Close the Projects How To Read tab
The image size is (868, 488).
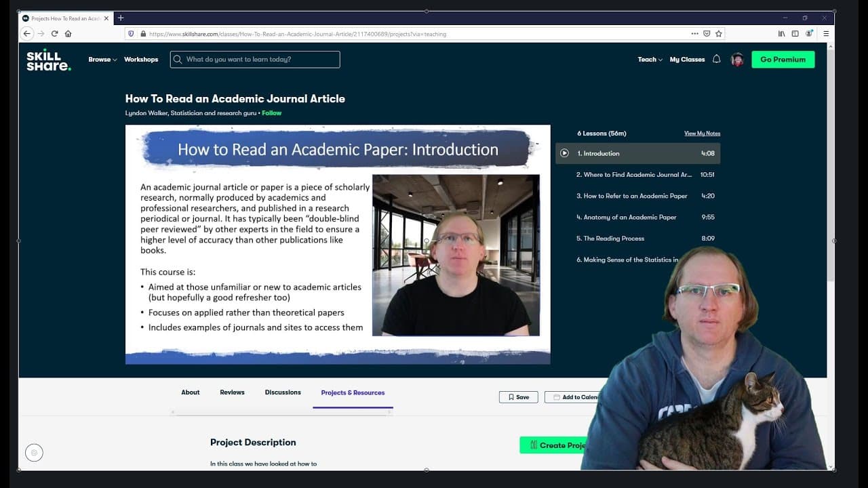coord(106,18)
